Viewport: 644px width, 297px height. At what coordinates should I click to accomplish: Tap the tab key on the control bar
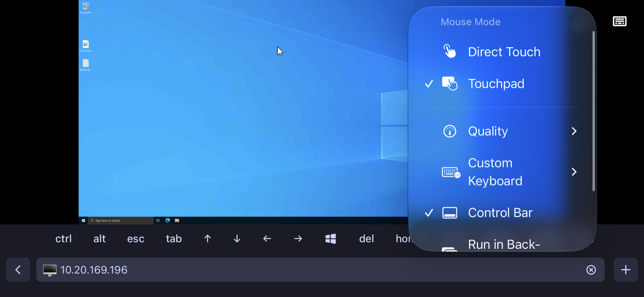click(x=174, y=239)
